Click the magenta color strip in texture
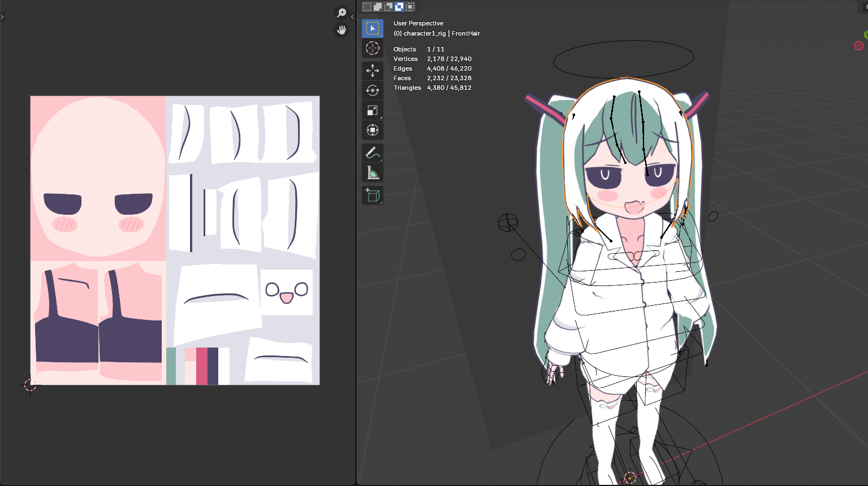Screen dimensions: 868x486 [x=202, y=366]
